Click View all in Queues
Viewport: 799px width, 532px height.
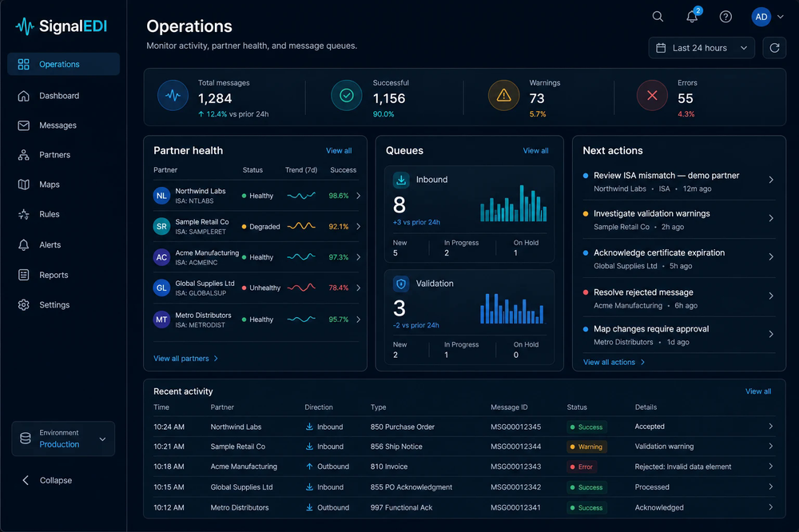click(535, 151)
